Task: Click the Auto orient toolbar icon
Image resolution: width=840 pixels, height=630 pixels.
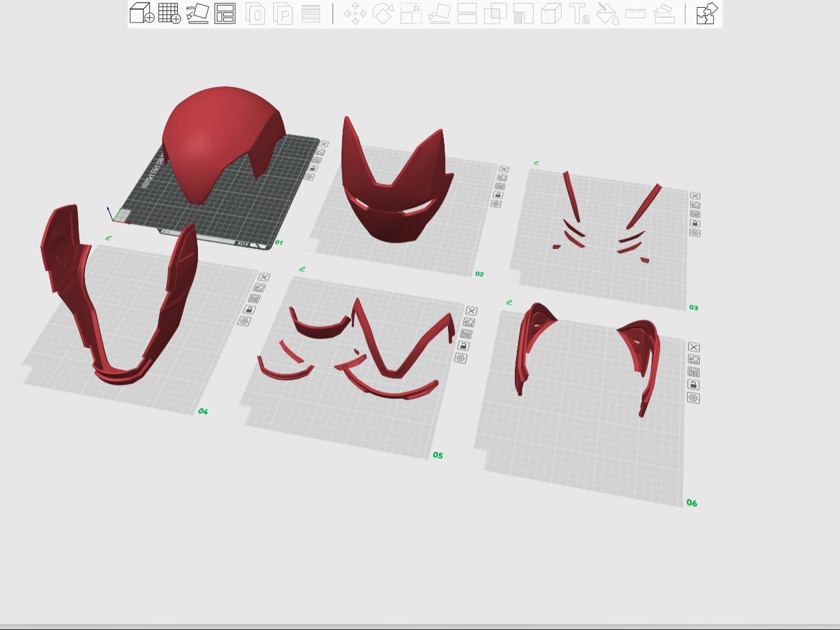Action: click(x=197, y=13)
